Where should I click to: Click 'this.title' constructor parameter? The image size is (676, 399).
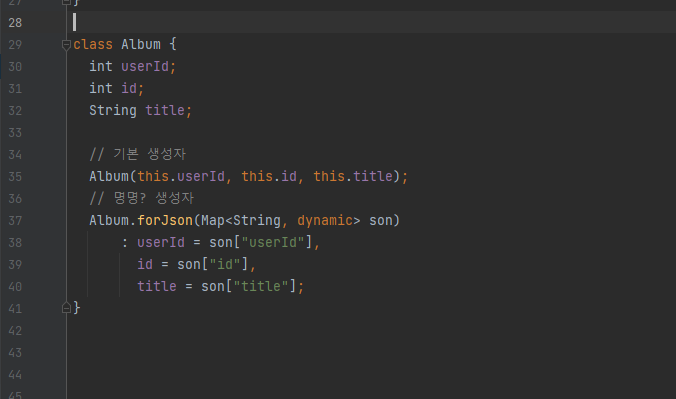click(353, 176)
